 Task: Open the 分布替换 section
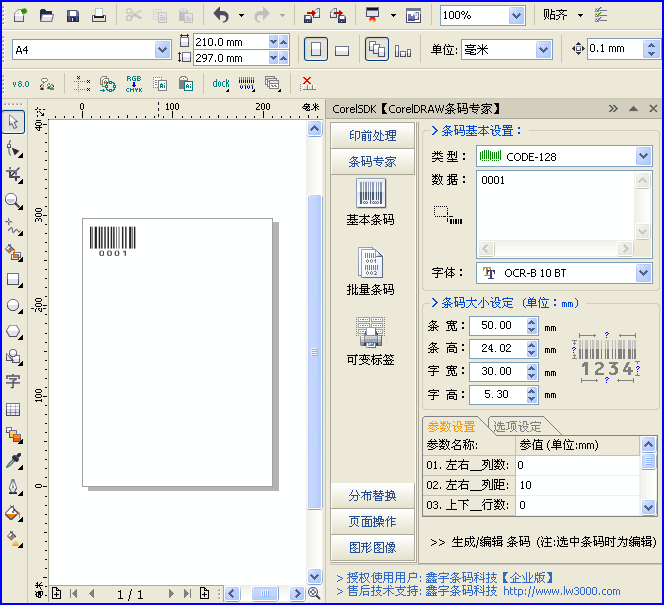click(x=373, y=495)
